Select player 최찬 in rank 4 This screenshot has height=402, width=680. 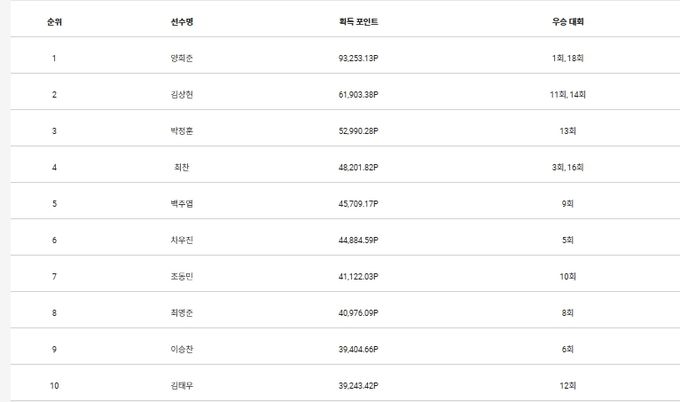pyautogui.click(x=181, y=167)
